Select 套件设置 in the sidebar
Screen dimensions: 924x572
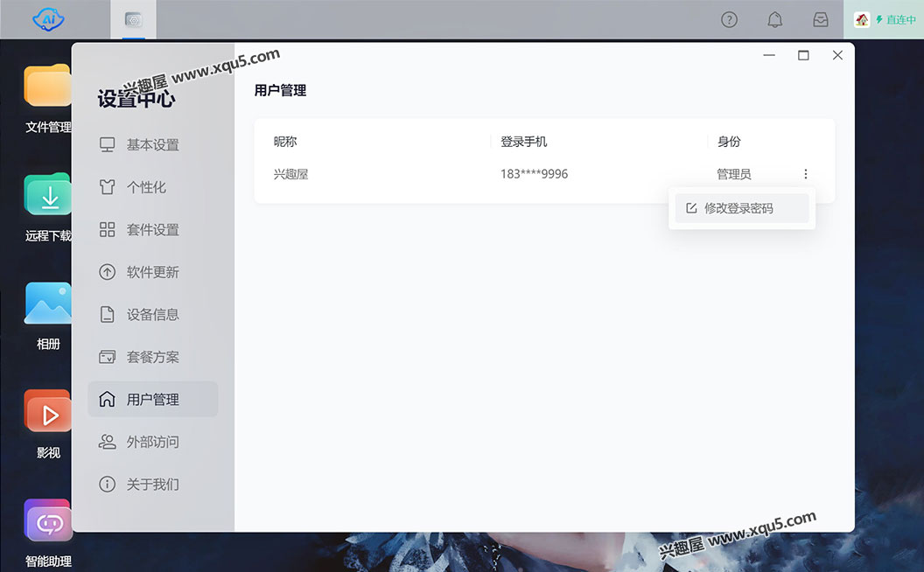[152, 230]
